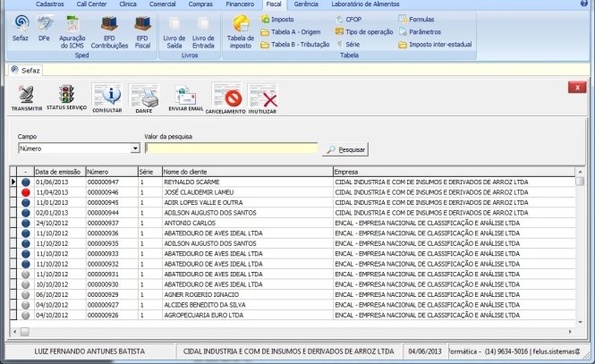Click gray status dot of row 000000931
The image size is (595, 364).
pyautogui.click(x=25, y=275)
